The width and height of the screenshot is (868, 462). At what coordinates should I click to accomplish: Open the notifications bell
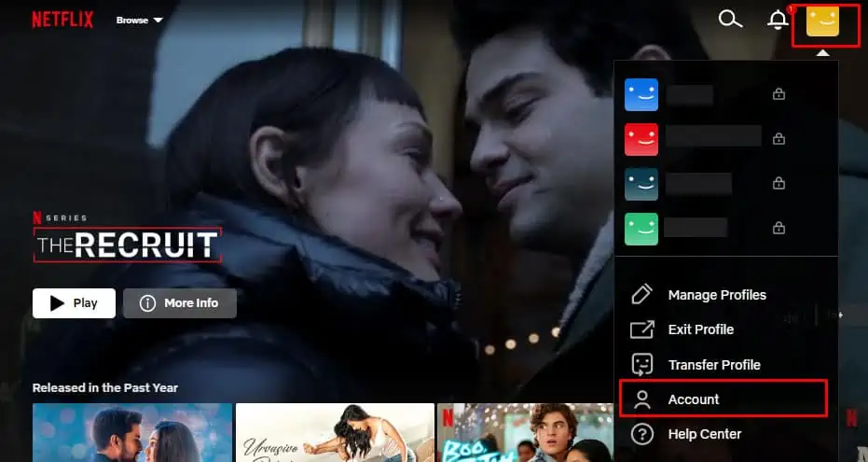778,20
